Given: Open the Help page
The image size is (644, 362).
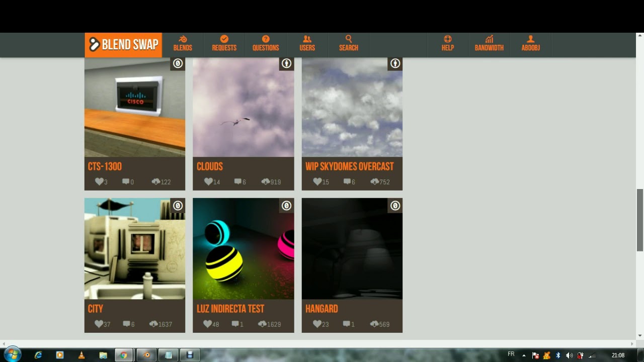Looking at the screenshot, I should (x=447, y=44).
